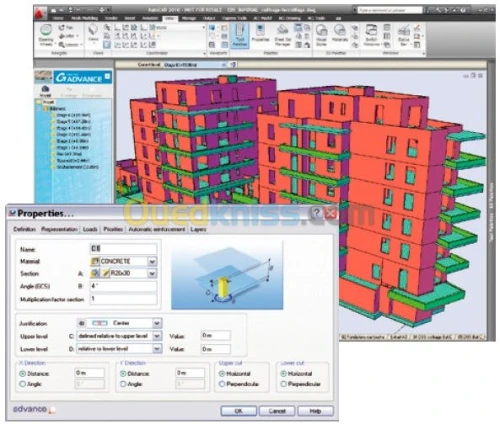The width and height of the screenshot is (500, 424).
Task: Open the Materials palette icon
Action: (340, 34)
